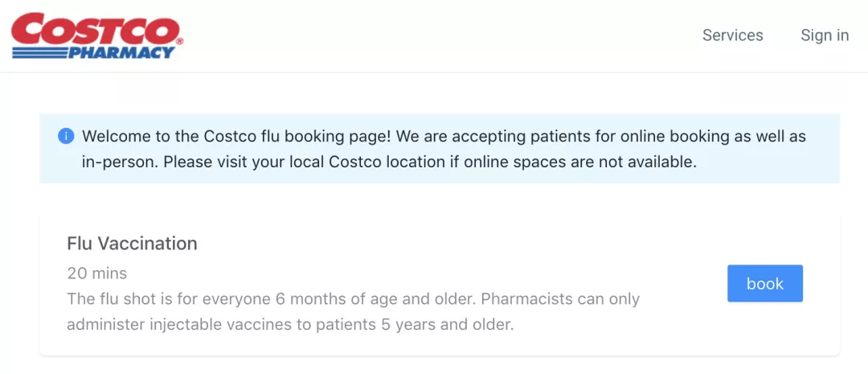Click the blue info icon in banner

(x=66, y=137)
